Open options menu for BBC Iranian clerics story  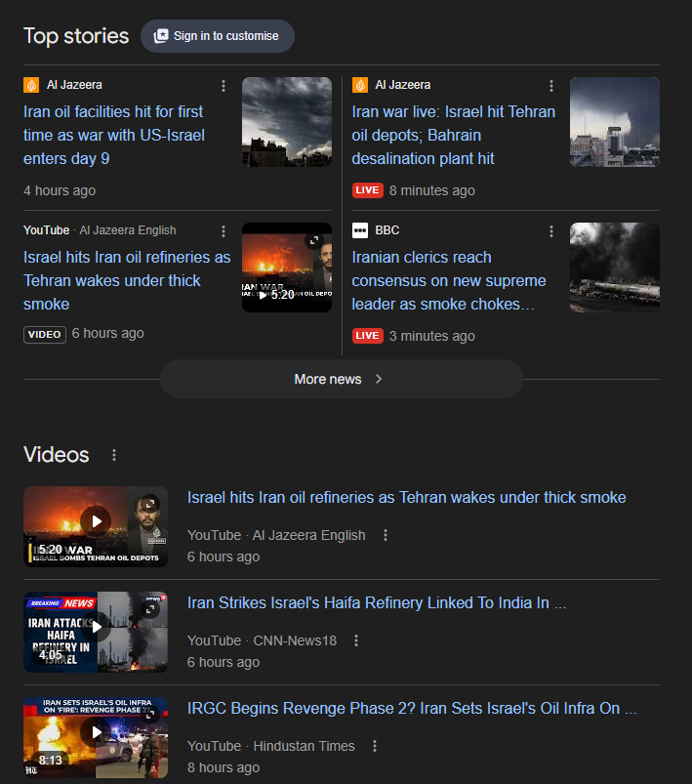(x=551, y=231)
